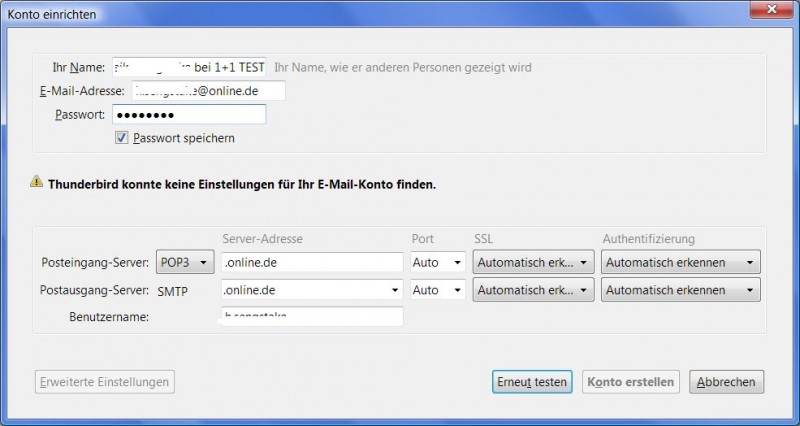Open the Postausgang-Server Port dropdown

pos(438,290)
